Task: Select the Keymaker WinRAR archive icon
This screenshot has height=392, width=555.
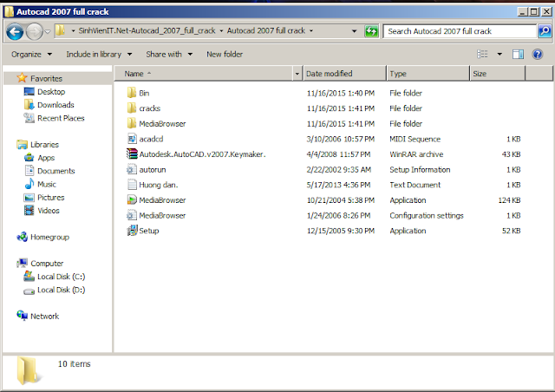Action: coord(132,154)
